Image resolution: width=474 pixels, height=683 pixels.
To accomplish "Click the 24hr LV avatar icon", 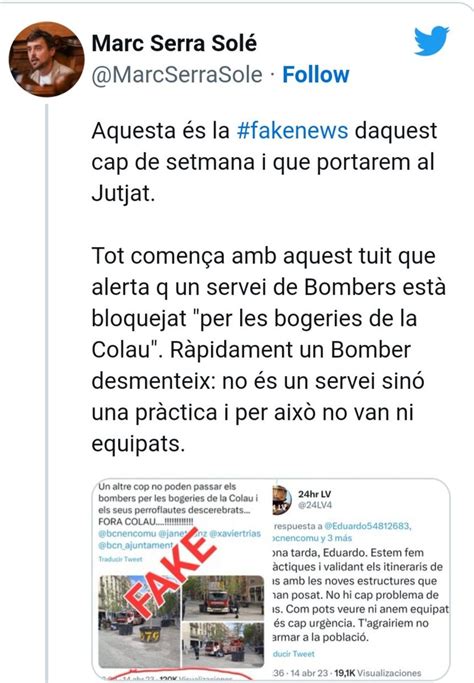I will point(282,499).
